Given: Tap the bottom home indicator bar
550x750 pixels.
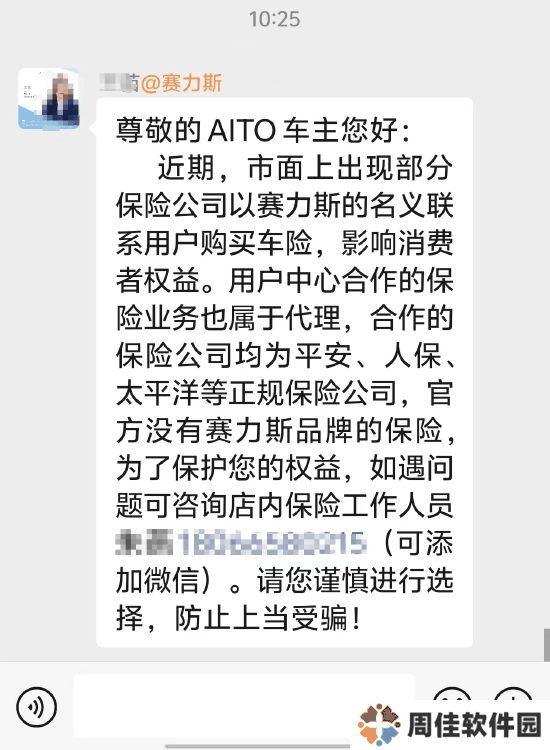Looking at the screenshot, I should [258, 746].
